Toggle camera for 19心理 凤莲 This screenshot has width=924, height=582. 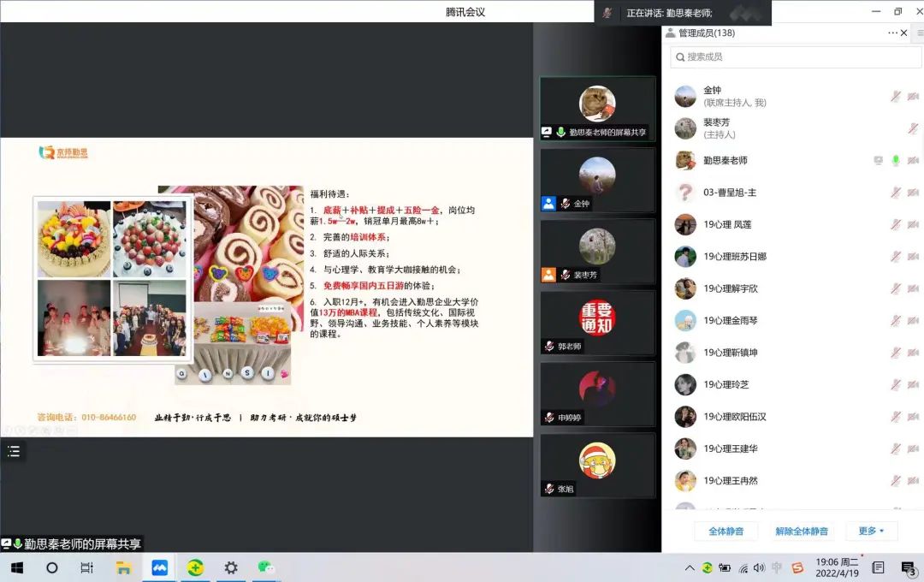[913, 224]
